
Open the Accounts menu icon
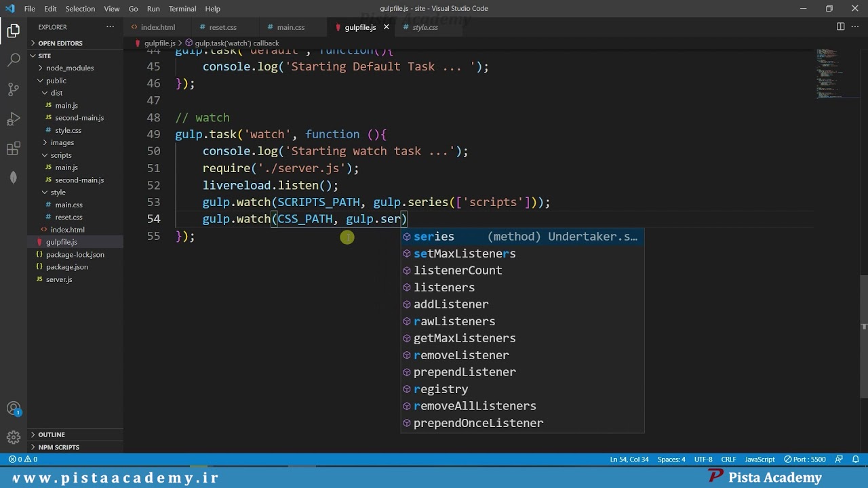(14, 409)
